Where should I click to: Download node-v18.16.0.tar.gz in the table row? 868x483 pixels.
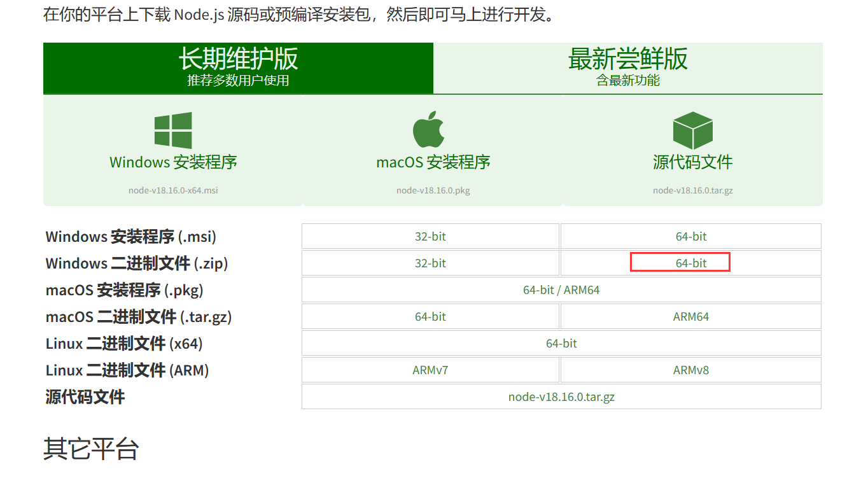click(561, 396)
